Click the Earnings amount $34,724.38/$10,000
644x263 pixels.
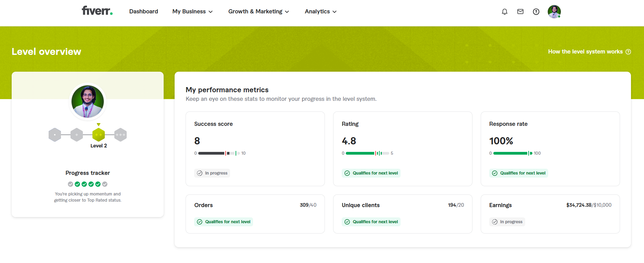point(589,205)
